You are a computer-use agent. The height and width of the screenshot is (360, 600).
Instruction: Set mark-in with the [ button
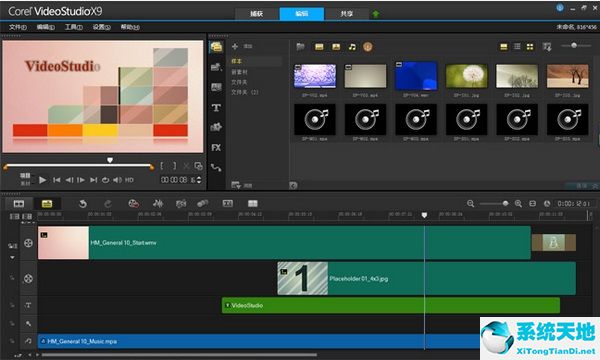(x=162, y=166)
